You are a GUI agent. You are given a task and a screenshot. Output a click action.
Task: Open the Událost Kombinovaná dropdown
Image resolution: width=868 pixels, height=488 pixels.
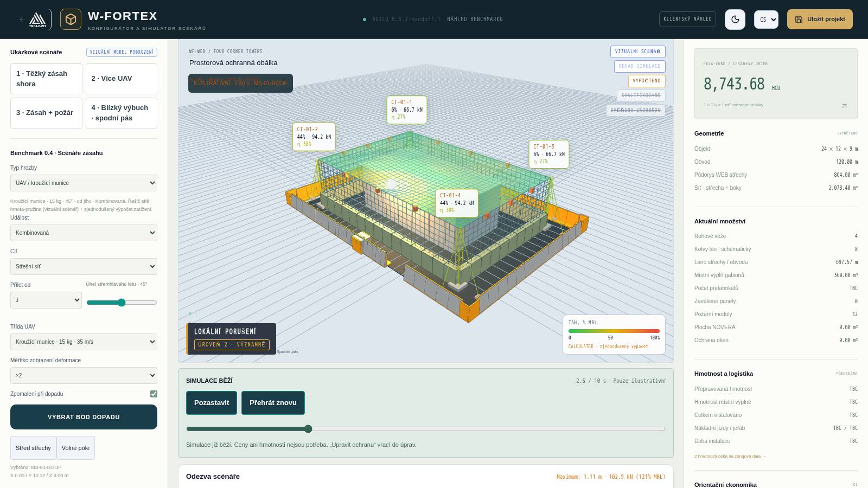pyautogui.click(x=84, y=233)
